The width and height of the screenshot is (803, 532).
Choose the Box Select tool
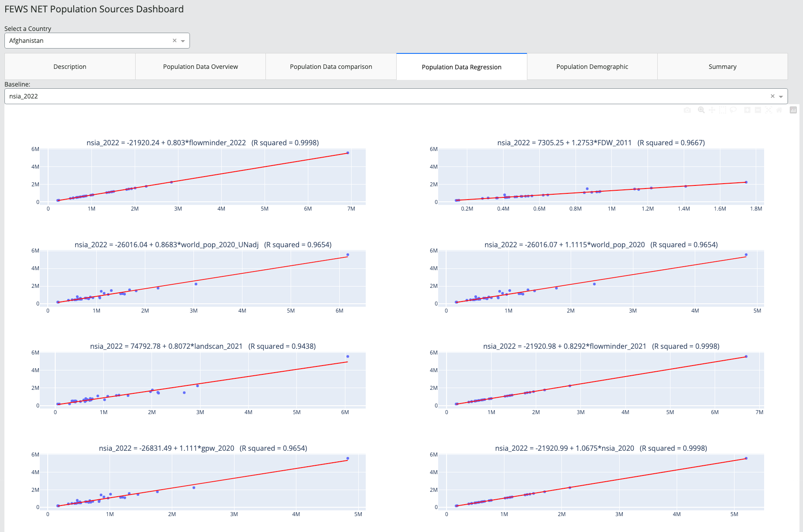723,110
